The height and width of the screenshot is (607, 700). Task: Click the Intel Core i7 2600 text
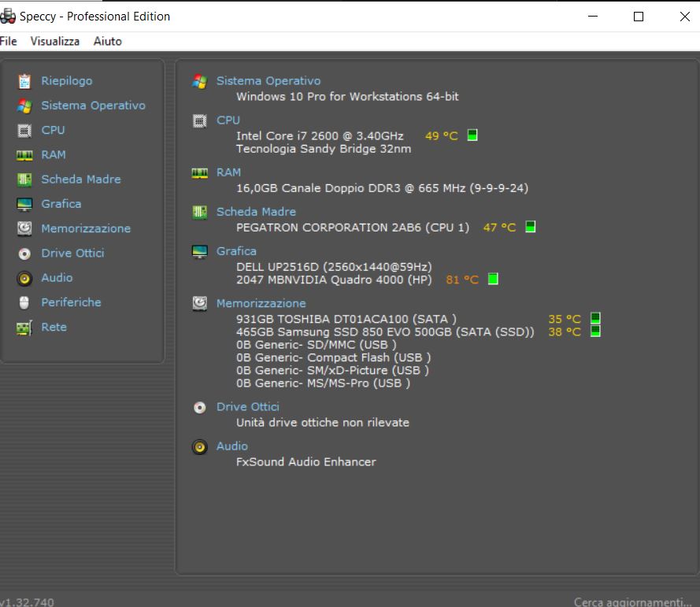[x=320, y=135]
